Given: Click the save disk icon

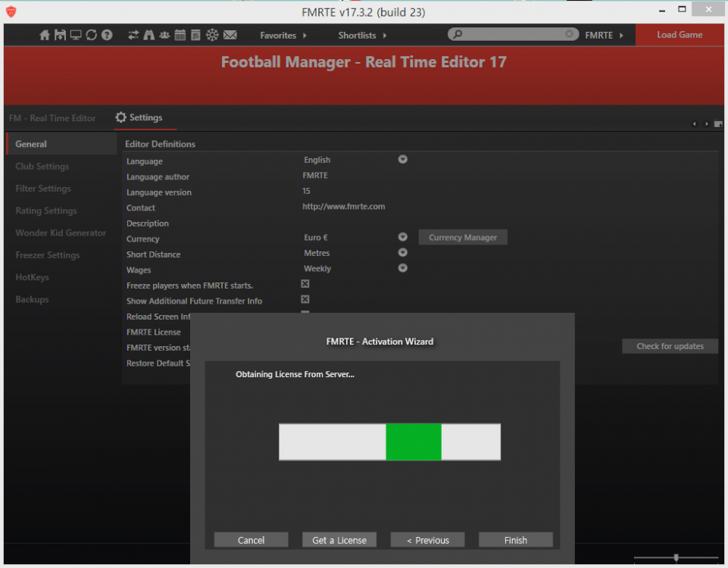Looking at the screenshot, I should [60, 35].
